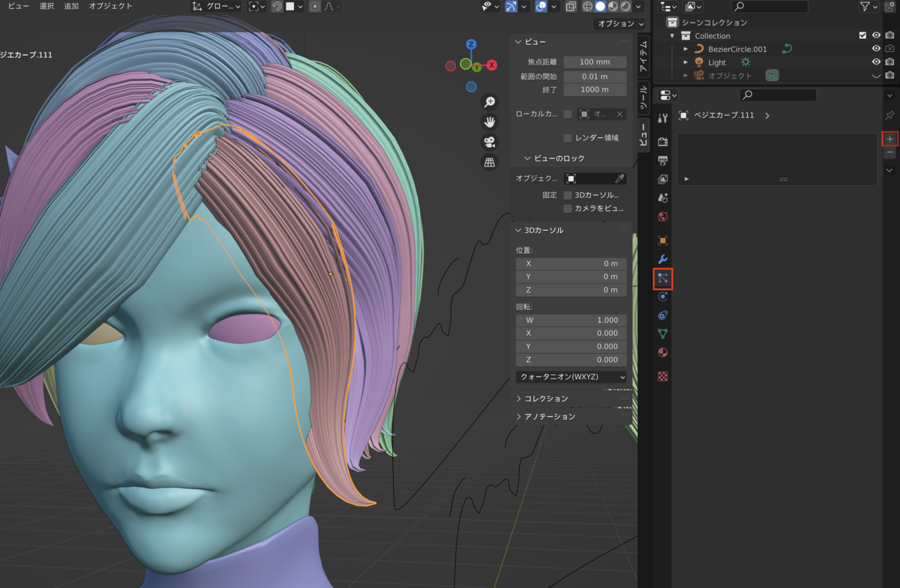Toggle X-ray view icon in header

coord(570,6)
